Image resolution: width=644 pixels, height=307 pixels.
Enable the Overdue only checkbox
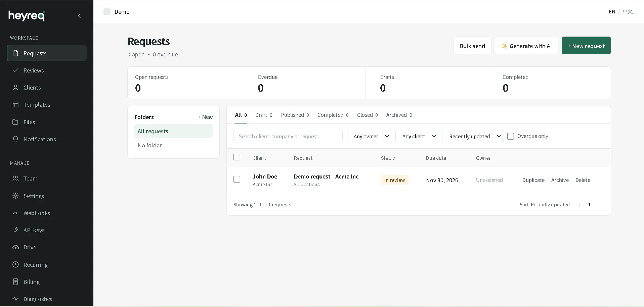(511, 136)
